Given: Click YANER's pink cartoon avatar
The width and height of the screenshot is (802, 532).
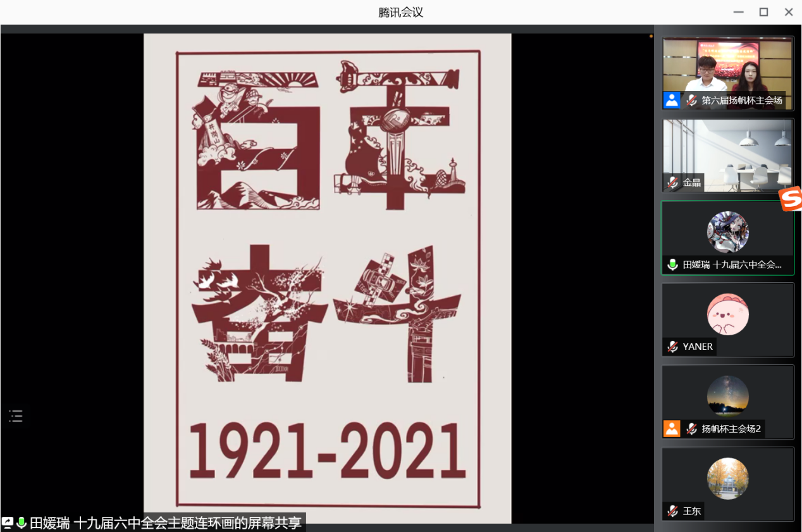Looking at the screenshot, I should pos(727,314).
